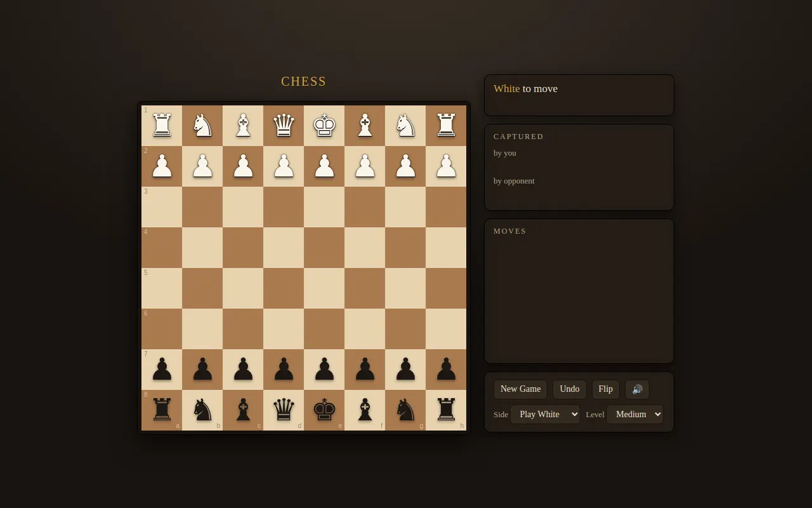Click the black queen on d8

284,410
